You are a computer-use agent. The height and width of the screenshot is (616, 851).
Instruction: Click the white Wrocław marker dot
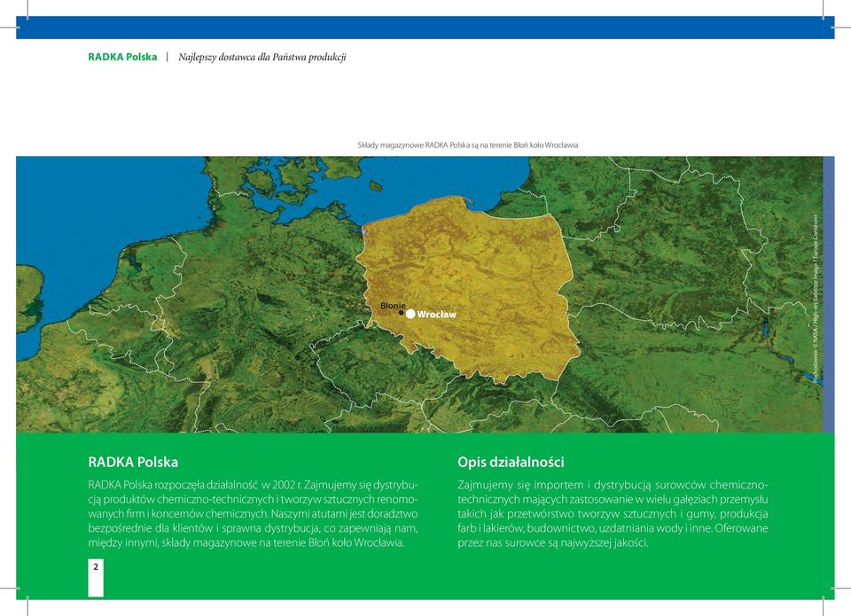(410, 314)
